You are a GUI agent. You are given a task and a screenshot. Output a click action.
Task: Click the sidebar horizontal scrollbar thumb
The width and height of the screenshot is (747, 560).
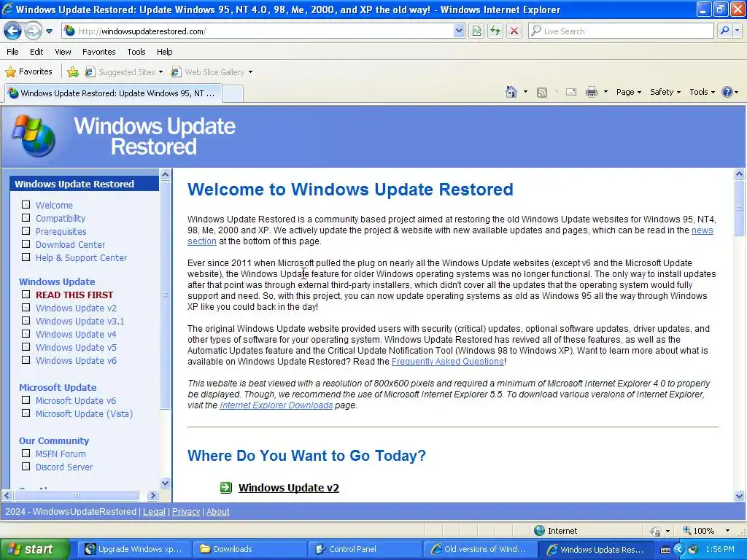click(x=76, y=495)
